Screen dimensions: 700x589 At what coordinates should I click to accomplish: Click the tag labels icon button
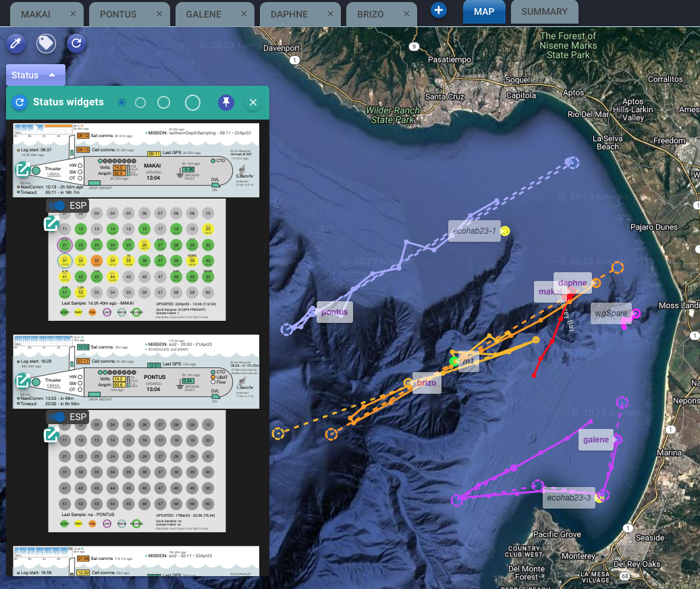tap(46, 44)
